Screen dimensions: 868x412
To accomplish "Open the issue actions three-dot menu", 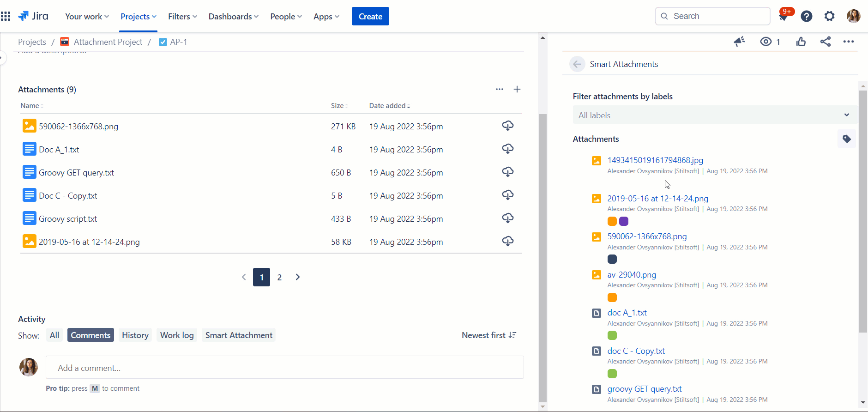I will (x=849, y=42).
